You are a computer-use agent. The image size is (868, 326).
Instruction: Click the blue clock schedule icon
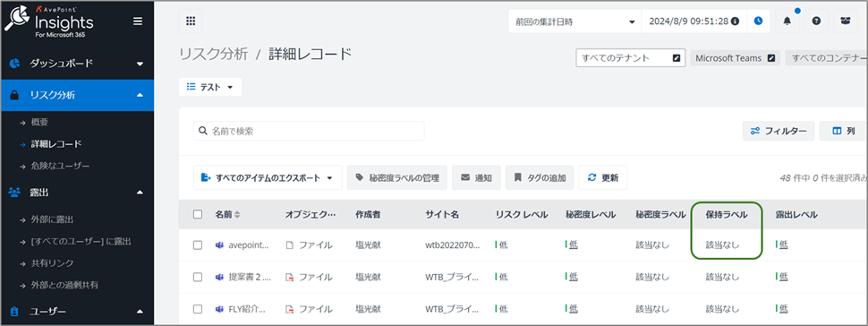pos(758,21)
